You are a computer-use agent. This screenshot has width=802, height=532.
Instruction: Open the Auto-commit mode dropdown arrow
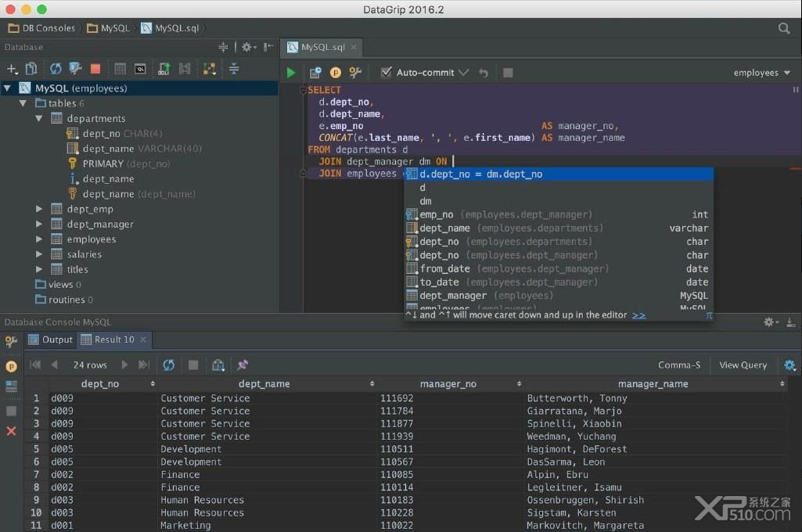point(463,73)
